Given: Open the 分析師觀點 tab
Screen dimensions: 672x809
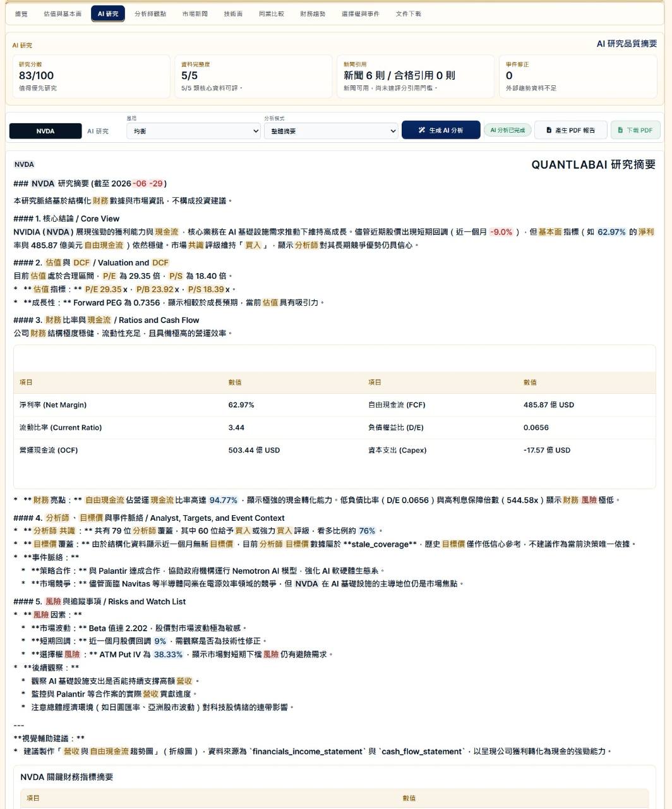Looking at the screenshot, I should click(x=150, y=13).
